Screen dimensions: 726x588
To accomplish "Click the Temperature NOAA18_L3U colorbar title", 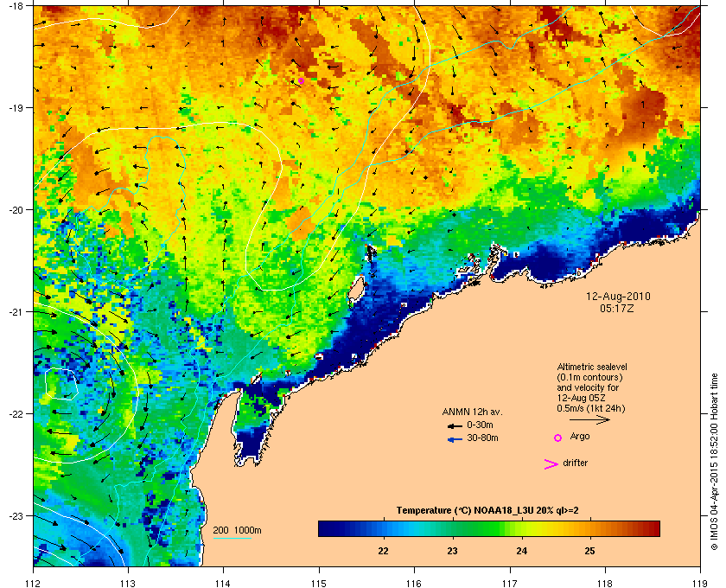I will (x=487, y=510).
